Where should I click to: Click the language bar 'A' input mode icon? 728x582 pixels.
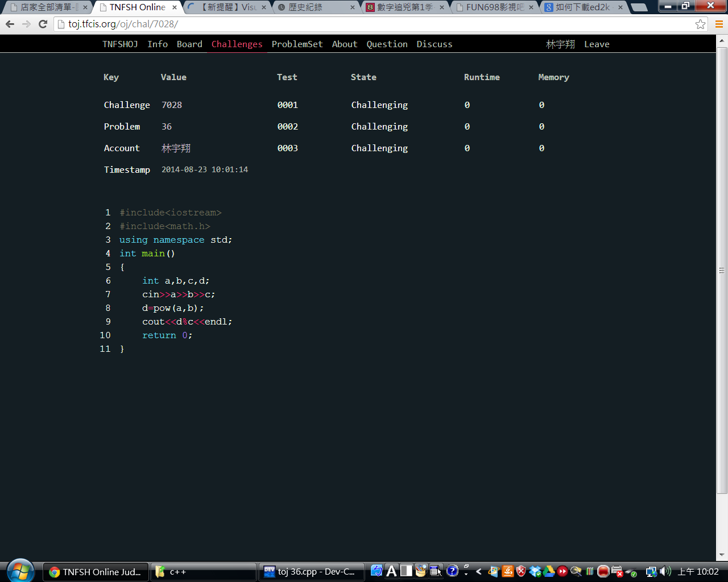(391, 571)
